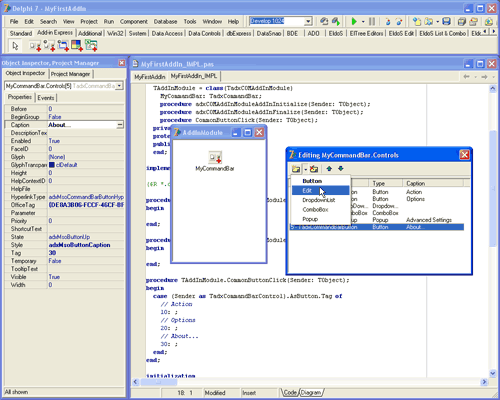Select MyCommandBar component icon in AddInModule
500x400 pixels.
[x=215, y=157]
